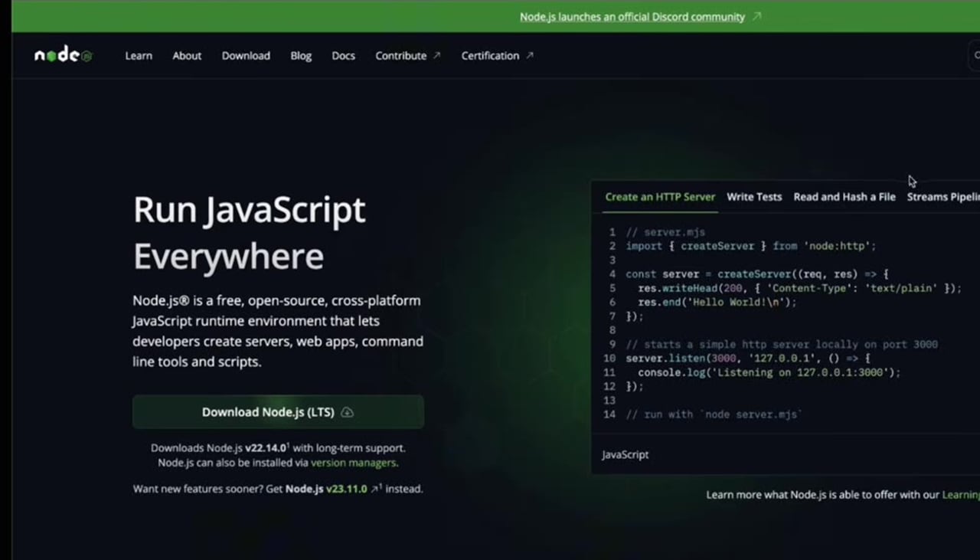This screenshot has width=980, height=560.
Task: Open the Certification external link
Action: [498, 56]
